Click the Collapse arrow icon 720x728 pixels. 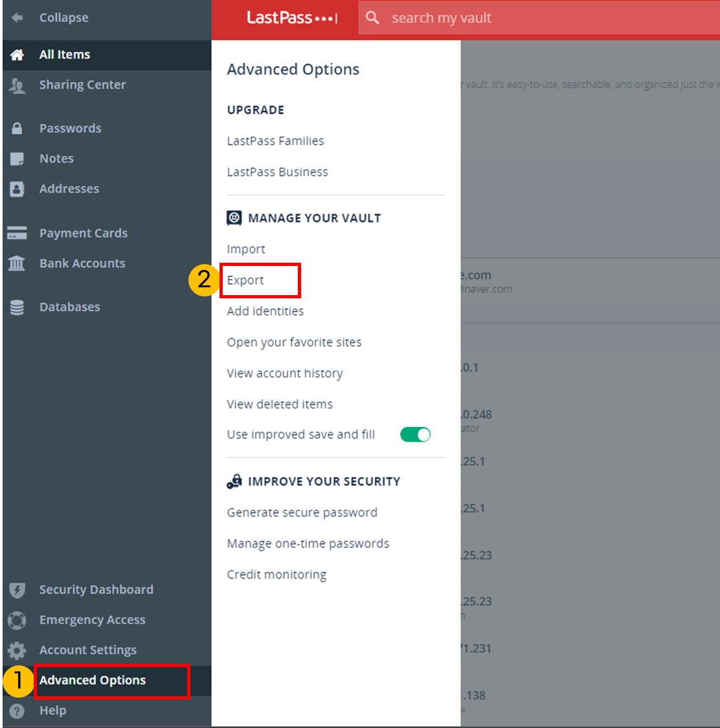coord(17,17)
